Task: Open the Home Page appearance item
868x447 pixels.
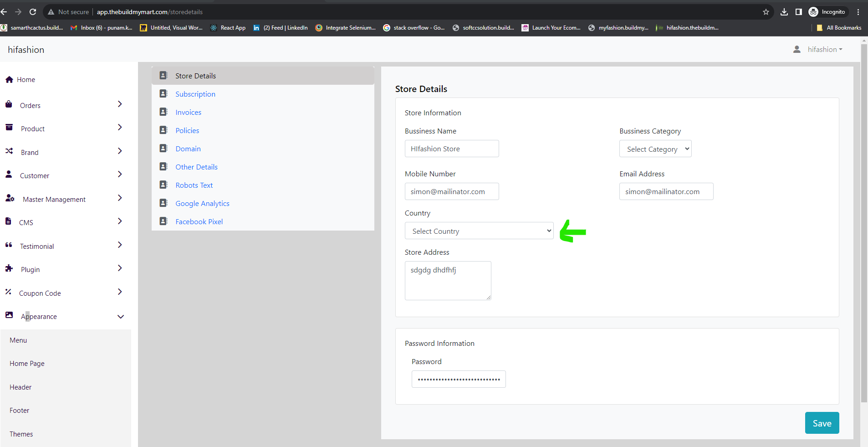Action: pos(27,364)
